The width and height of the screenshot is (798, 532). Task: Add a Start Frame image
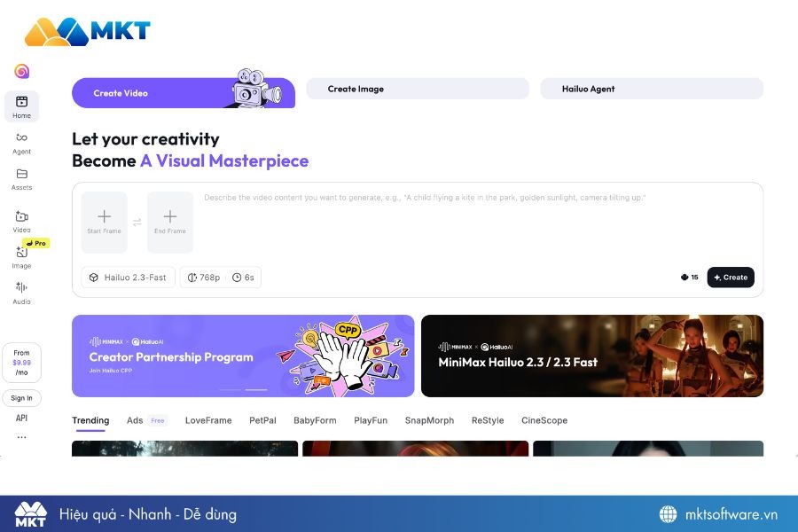click(x=105, y=222)
